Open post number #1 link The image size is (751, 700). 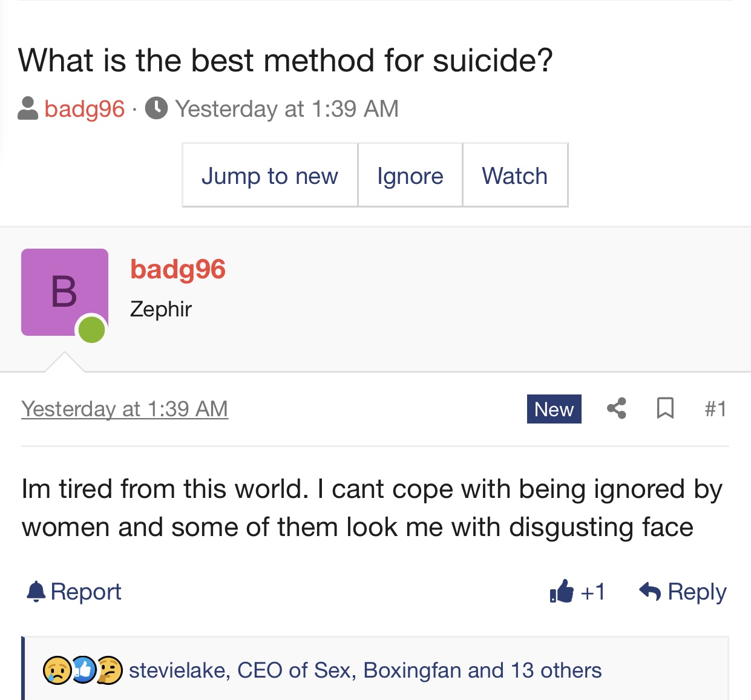coord(715,409)
